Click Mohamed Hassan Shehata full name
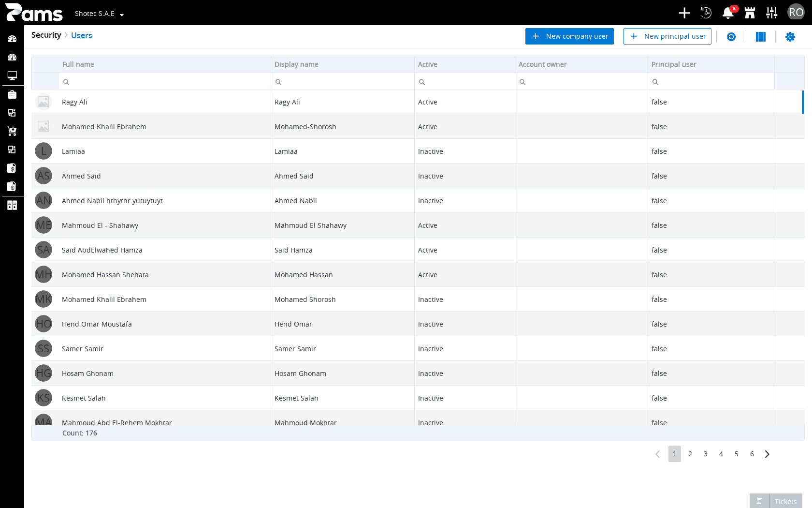 [x=165, y=274]
